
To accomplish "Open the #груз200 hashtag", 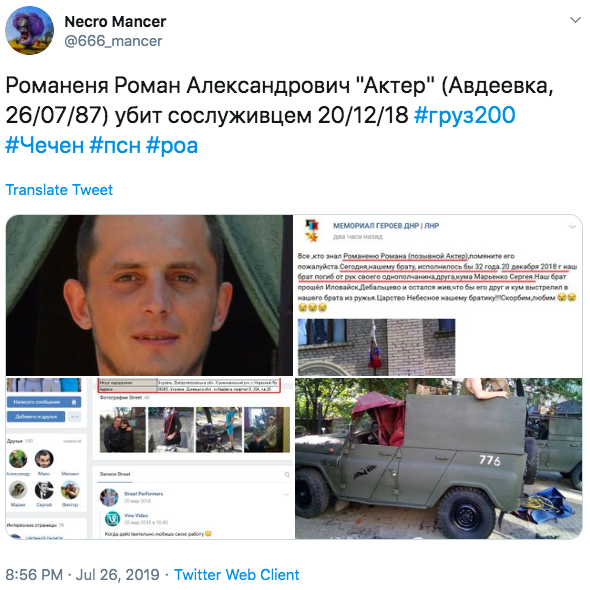I will (464, 115).
